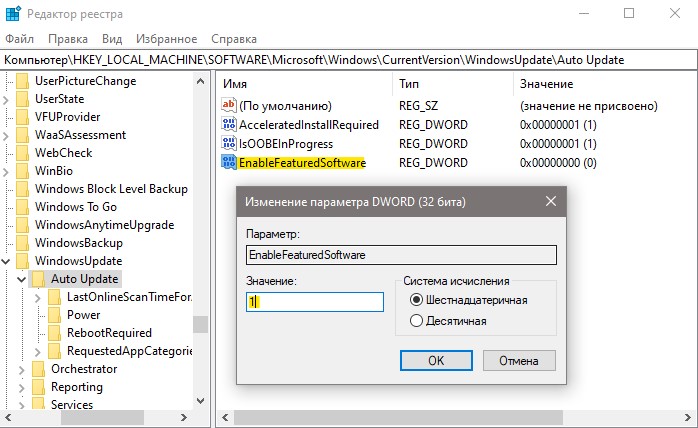698x428 pixels.
Task: Click the LastOnlineScanTimeFor folder icon
Action: click(54, 297)
